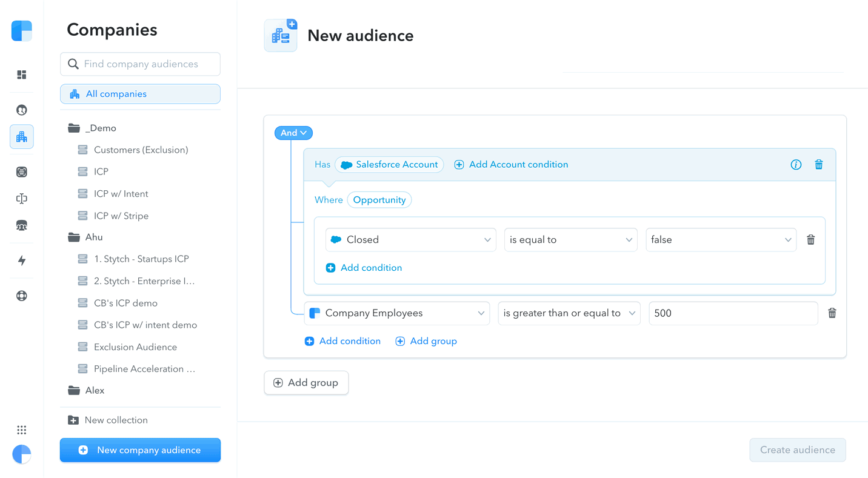Open 1. Stytch - Startups ICP audience

click(133, 259)
